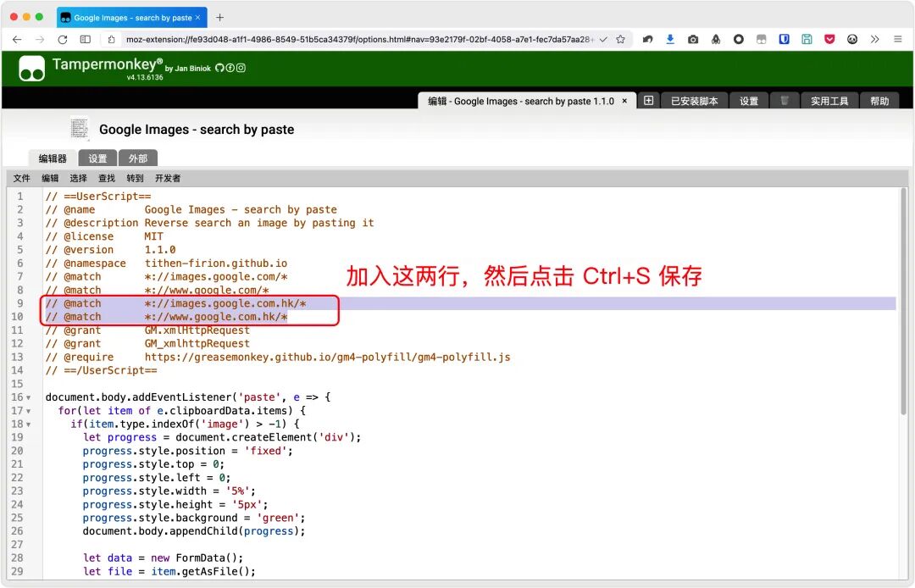Toggle the reader view icon
This screenshot has height=588, width=915.
(86, 40)
